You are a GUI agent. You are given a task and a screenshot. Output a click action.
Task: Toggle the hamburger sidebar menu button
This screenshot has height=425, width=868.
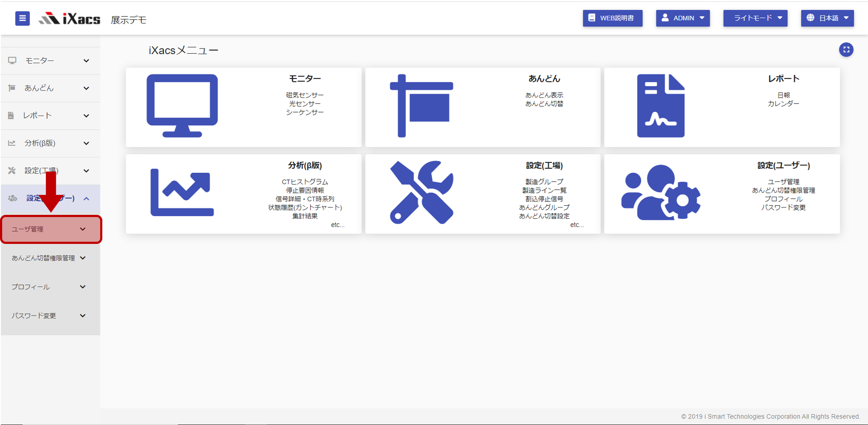[x=23, y=18]
